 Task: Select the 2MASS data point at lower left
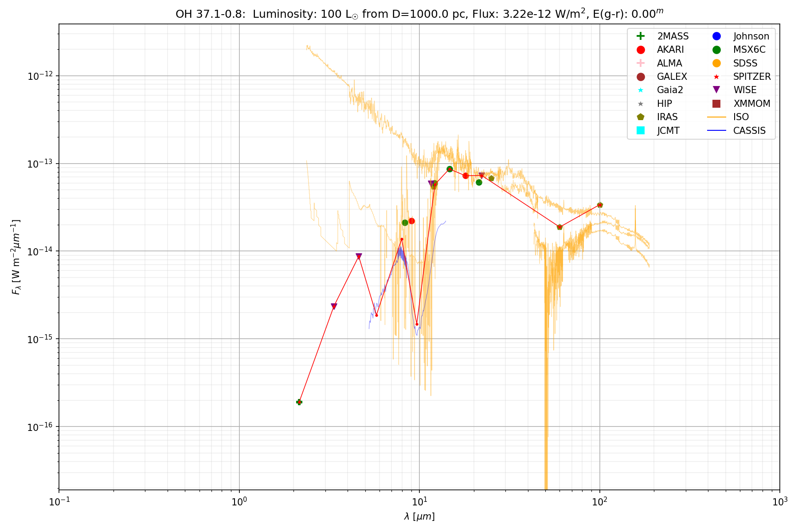(x=299, y=402)
